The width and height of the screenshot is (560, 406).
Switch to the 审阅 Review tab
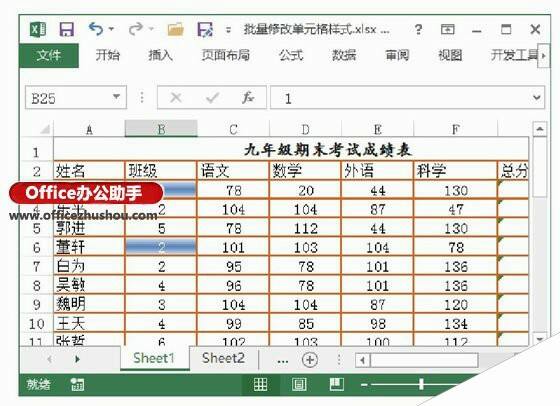pos(397,55)
